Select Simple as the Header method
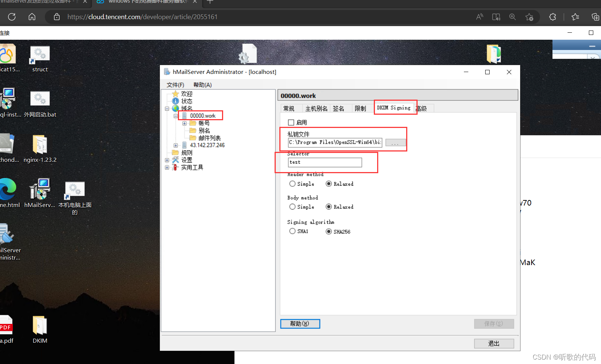The width and height of the screenshot is (601, 364). pos(292,183)
